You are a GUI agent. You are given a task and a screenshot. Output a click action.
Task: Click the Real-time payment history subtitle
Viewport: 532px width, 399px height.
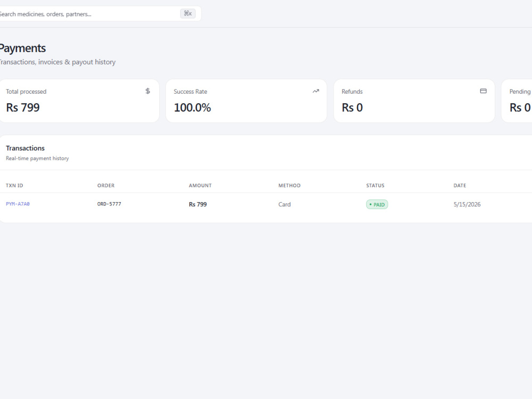pos(37,159)
